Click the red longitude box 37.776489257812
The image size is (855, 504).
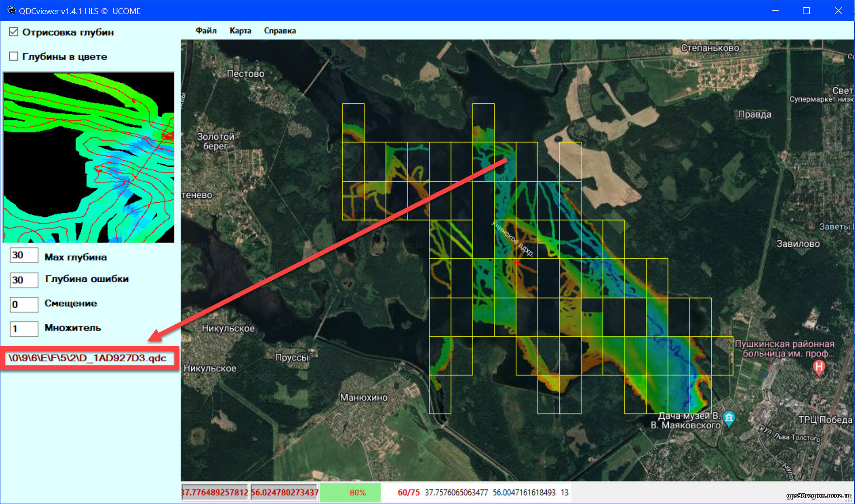(215, 493)
